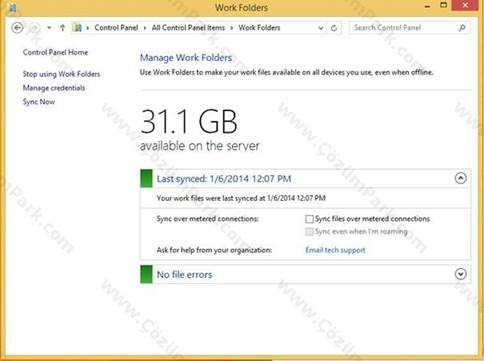
Task: Select All Control Panel Items breadcrumb
Action: [188, 28]
